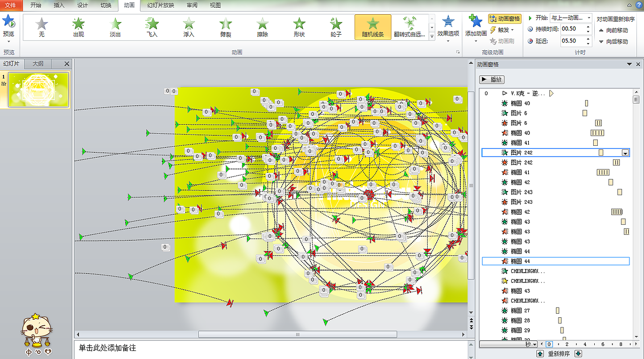Click 向前移动 move earlier
644x359 pixels.
613,30
